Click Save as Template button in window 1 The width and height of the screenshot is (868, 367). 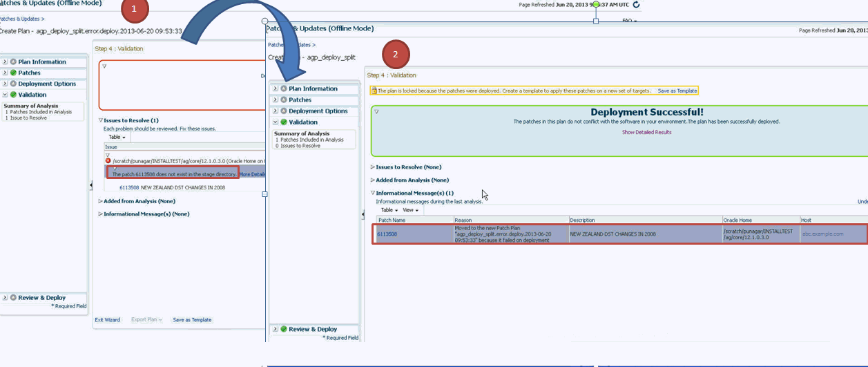(192, 320)
